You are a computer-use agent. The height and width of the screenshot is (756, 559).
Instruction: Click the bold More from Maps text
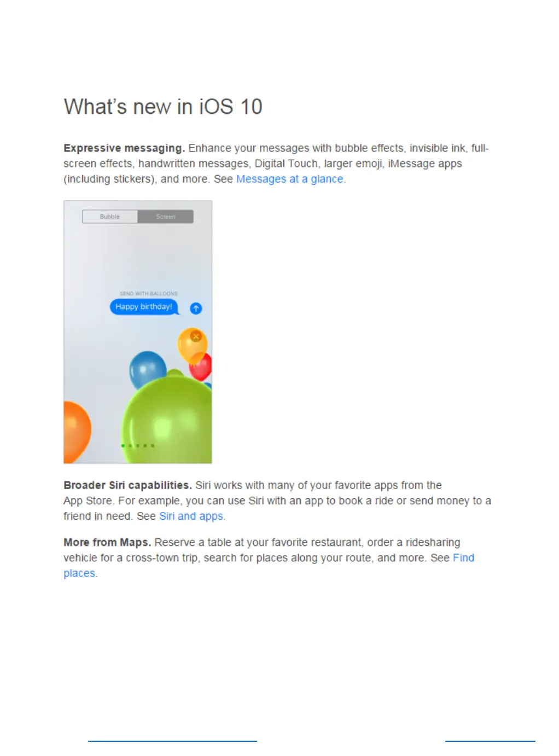pos(107,542)
